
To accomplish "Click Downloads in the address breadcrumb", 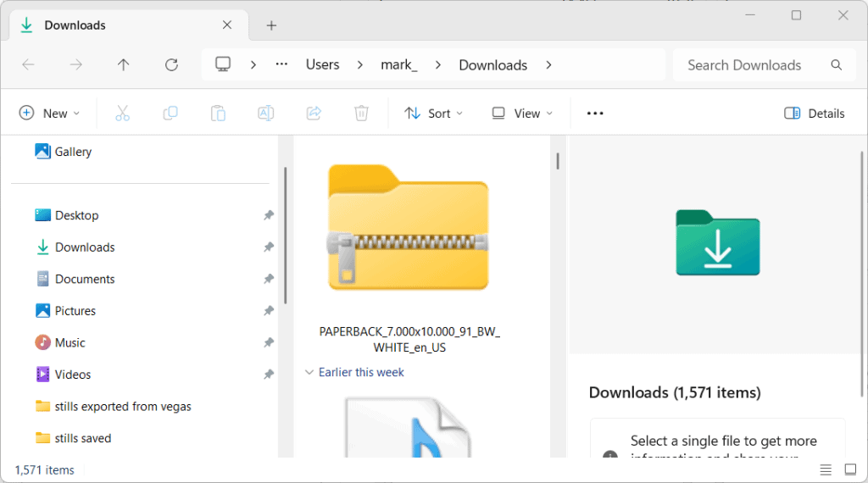I will 493,65.
